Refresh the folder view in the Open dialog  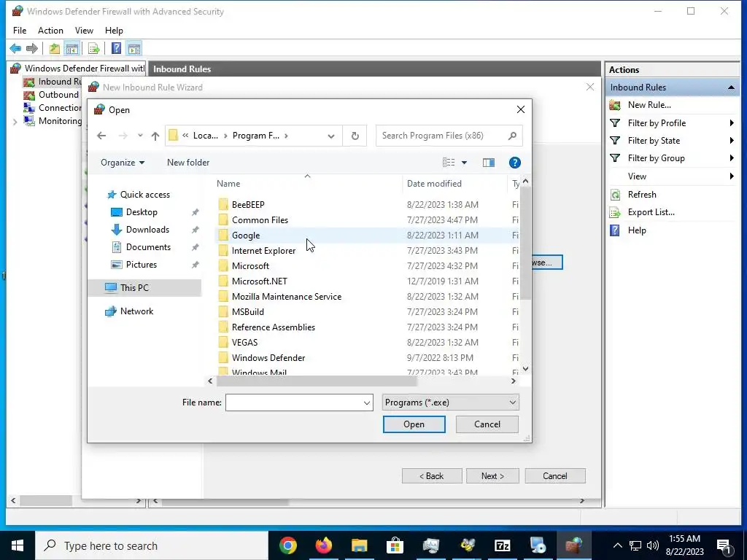coord(355,136)
